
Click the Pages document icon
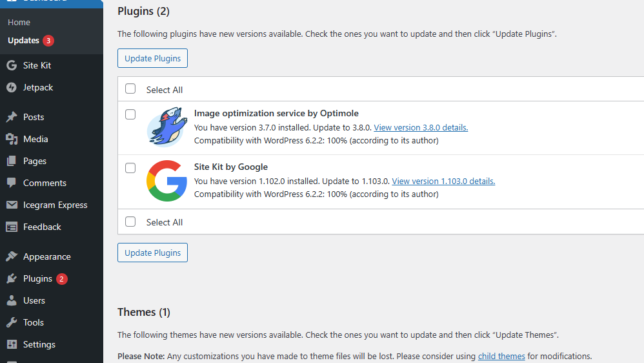coord(12,161)
